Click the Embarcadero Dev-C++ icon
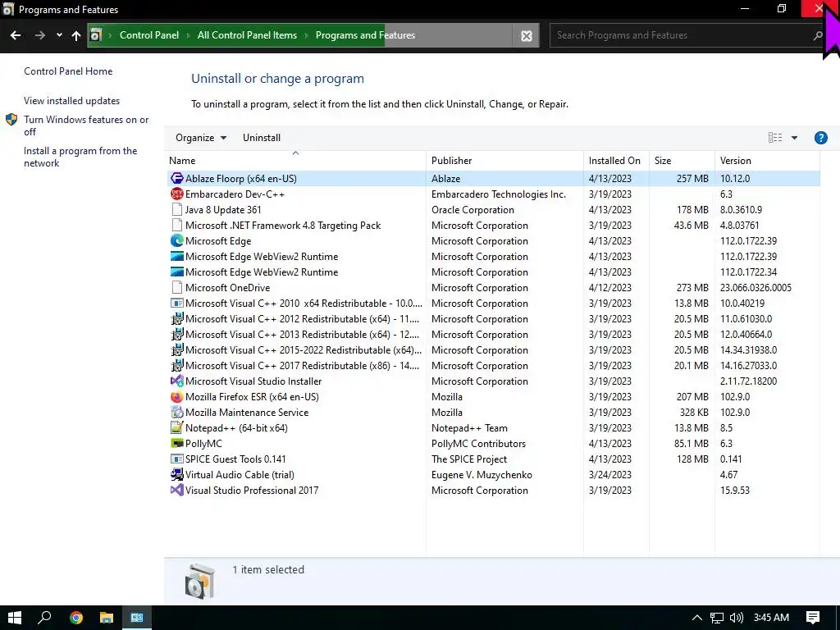840x630 pixels. click(177, 194)
